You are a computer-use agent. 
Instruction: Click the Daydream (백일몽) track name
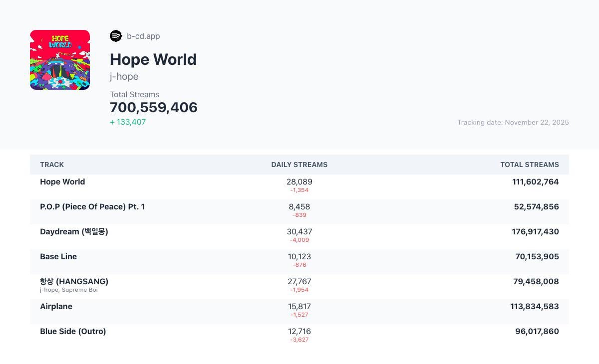tap(74, 232)
